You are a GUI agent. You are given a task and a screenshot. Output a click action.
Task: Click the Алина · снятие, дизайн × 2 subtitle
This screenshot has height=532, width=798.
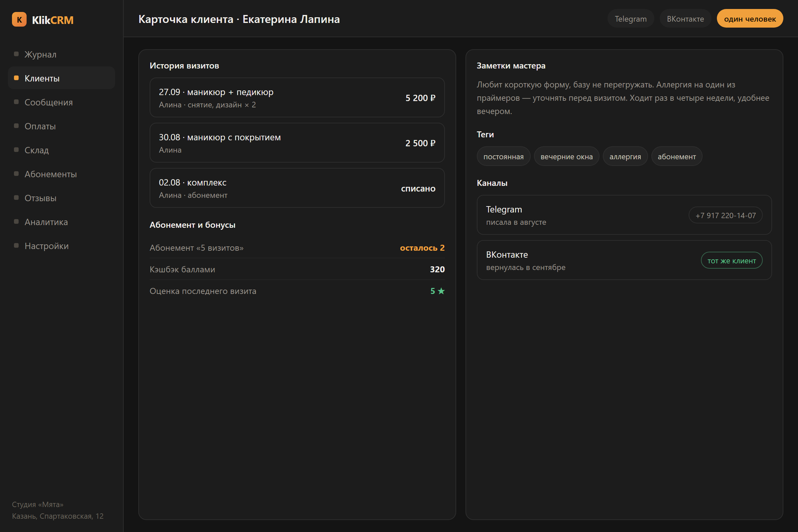click(x=207, y=105)
